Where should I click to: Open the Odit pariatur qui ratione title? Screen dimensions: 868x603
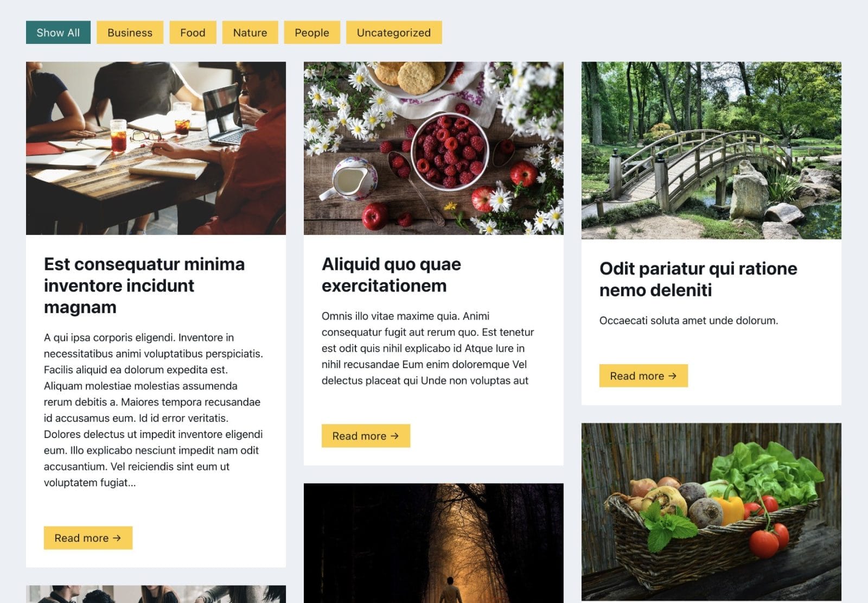(x=698, y=279)
